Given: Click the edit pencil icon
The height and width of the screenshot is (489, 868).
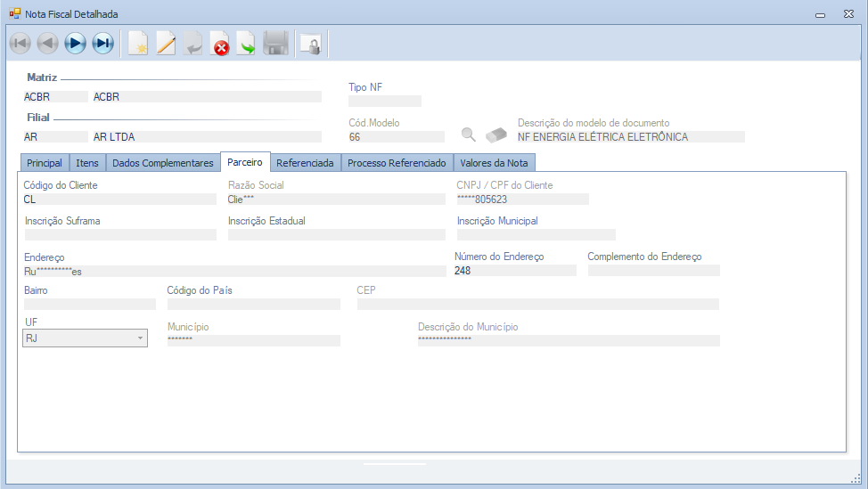Looking at the screenshot, I should coord(166,43).
